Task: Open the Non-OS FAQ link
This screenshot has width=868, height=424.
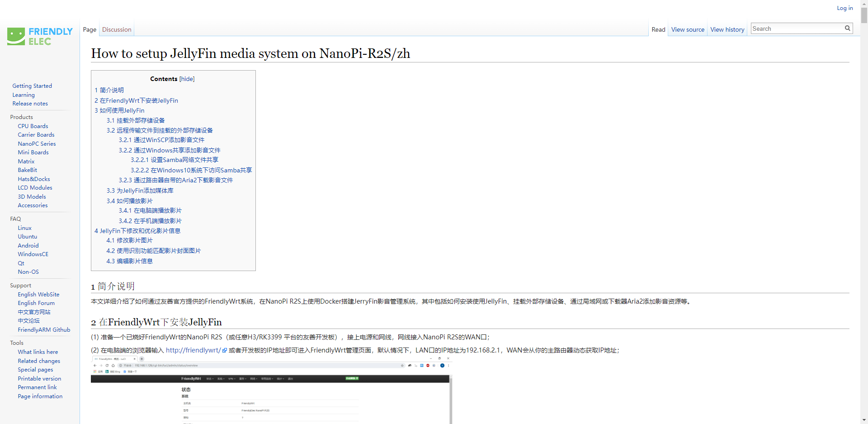Action: tap(28, 272)
